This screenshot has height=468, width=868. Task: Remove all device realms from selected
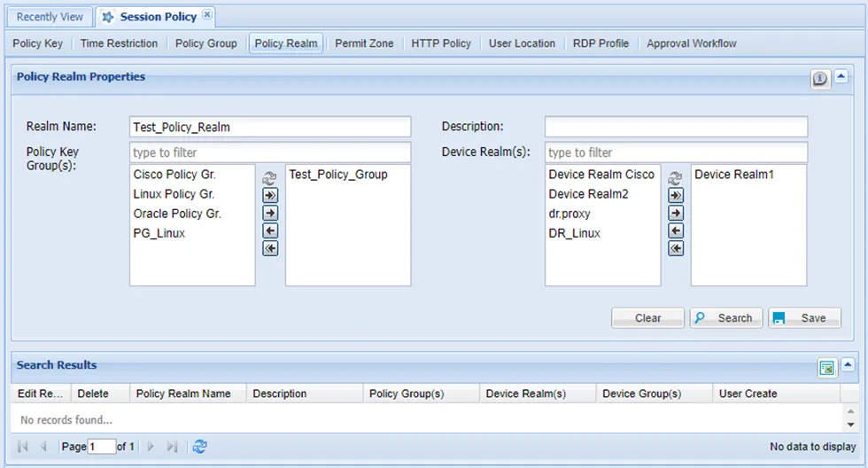pyautogui.click(x=676, y=248)
